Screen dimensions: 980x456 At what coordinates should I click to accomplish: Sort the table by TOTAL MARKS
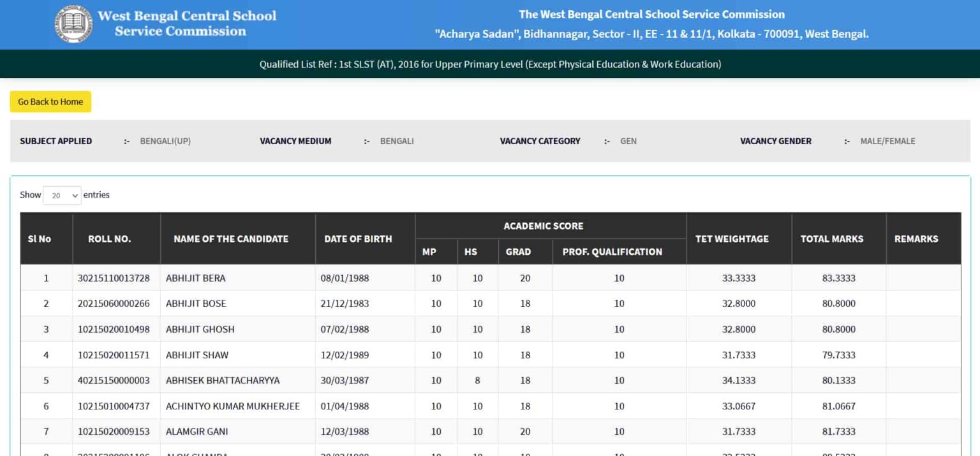point(831,239)
